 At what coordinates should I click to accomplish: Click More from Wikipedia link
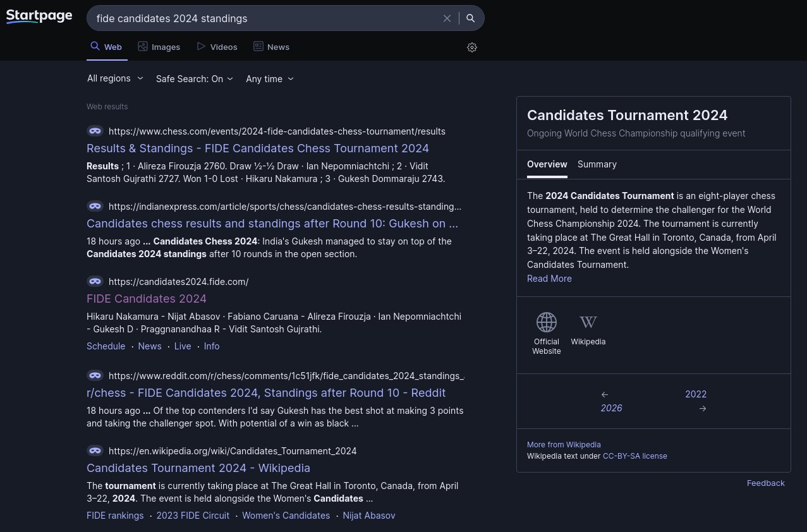pyautogui.click(x=564, y=445)
